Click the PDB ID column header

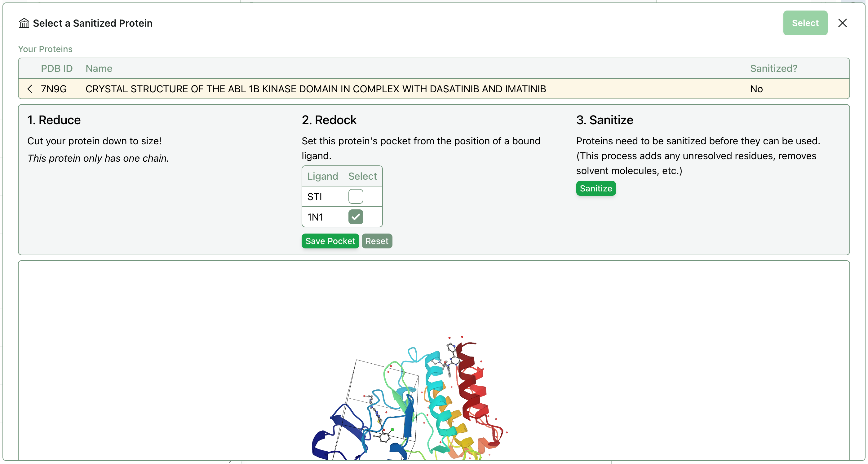(56, 68)
